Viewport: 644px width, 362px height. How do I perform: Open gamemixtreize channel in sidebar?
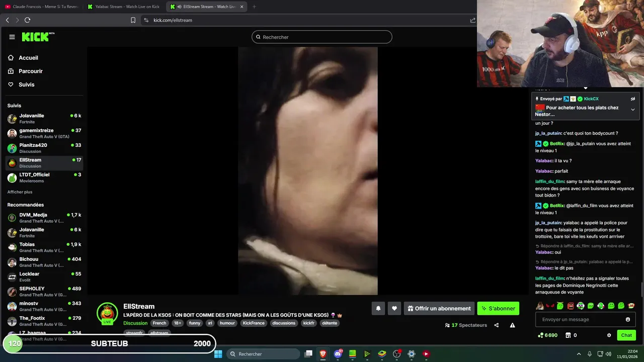pyautogui.click(x=44, y=133)
